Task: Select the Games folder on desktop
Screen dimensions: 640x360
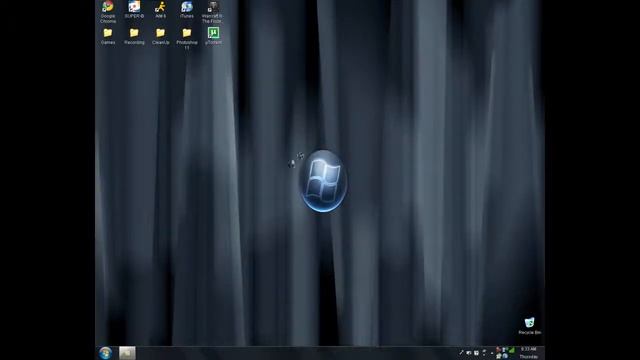Action: 108,36
